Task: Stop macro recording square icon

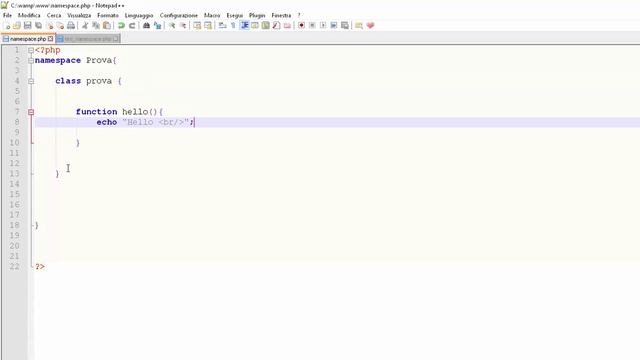Action: click(312, 25)
